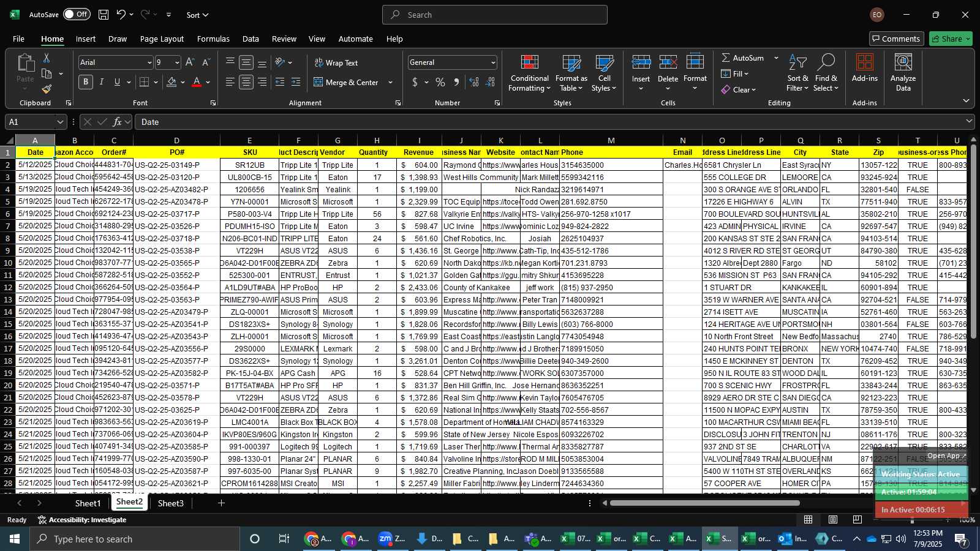Apply the red Font Color

(197, 82)
